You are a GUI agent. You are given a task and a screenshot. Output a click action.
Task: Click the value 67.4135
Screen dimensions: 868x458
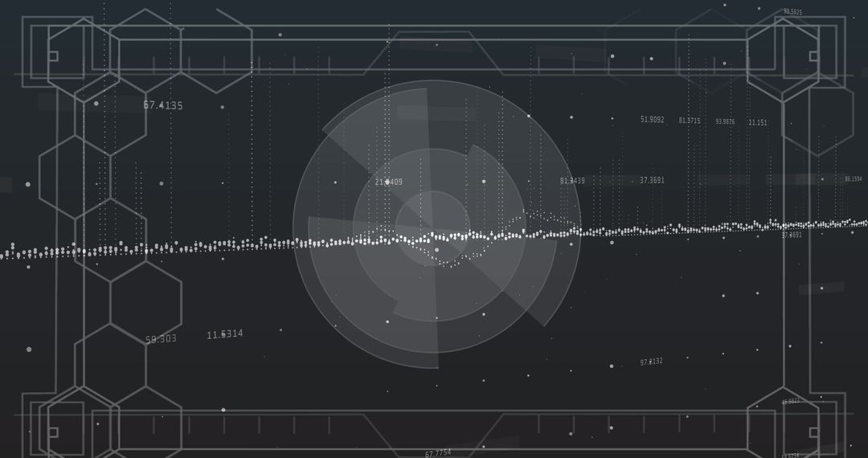tap(162, 105)
